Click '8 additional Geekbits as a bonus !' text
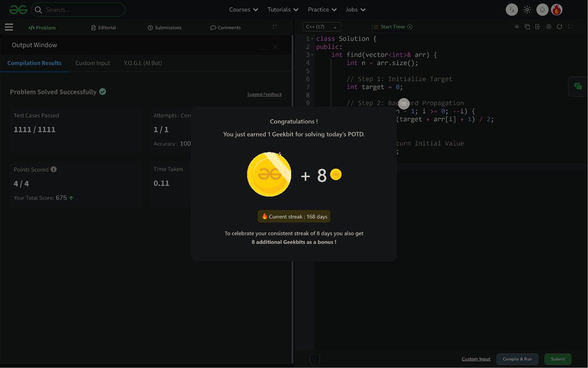588x368 pixels. (x=294, y=242)
